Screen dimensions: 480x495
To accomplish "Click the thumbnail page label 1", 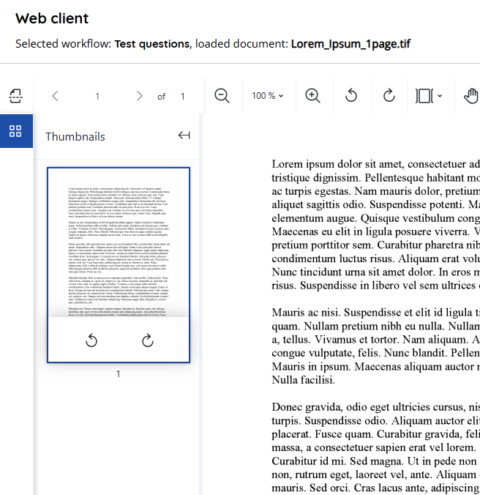I will point(118,374).
